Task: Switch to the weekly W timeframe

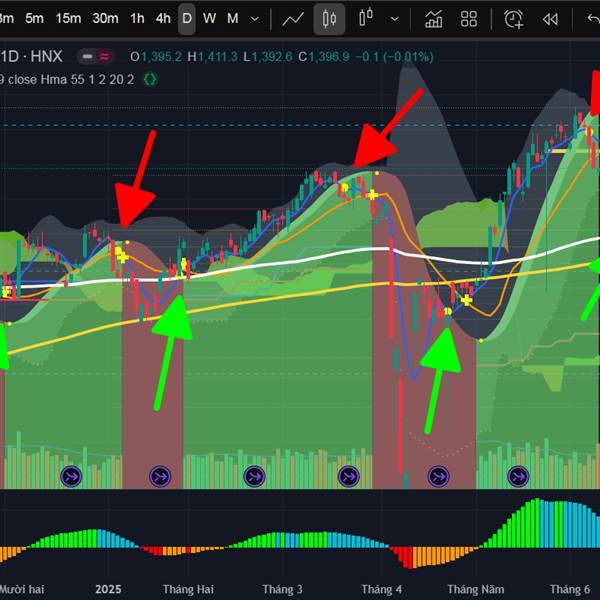Action: tap(209, 18)
